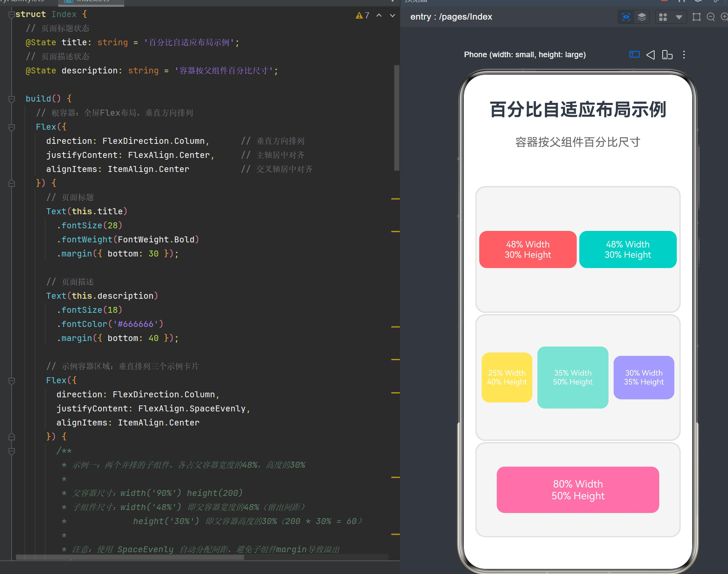Toggle the blue T display-mode icon

tap(635, 54)
